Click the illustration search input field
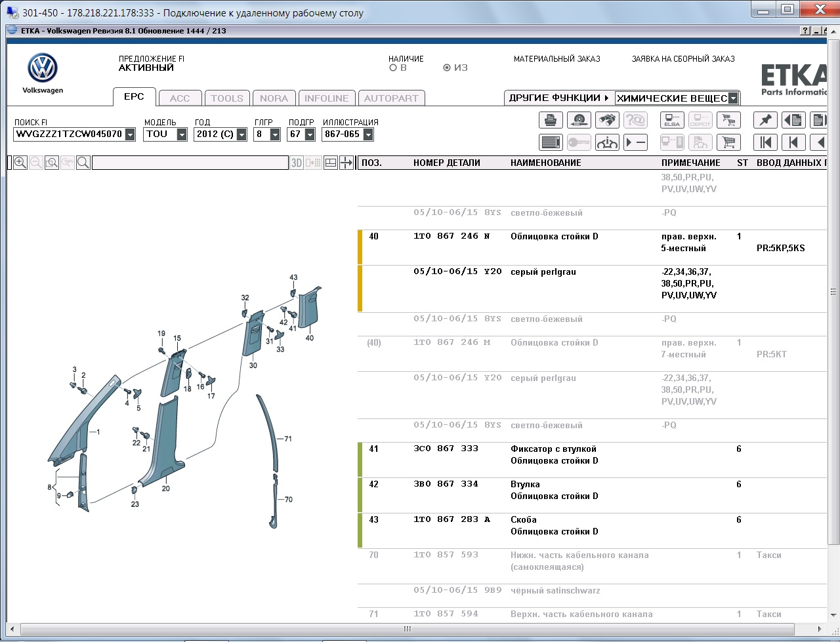This screenshot has height=642, width=840. coord(190,163)
